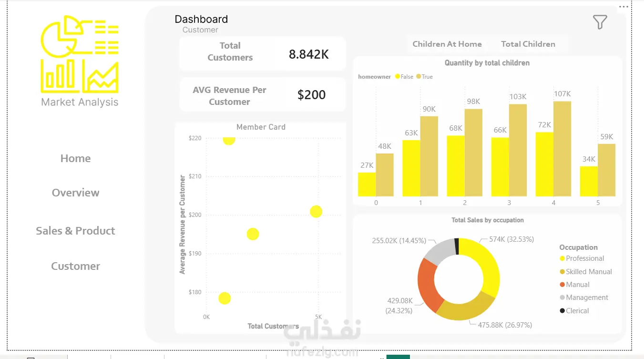
Task: Select the Clerical legend item
Action: pyautogui.click(x=574, y=311)
